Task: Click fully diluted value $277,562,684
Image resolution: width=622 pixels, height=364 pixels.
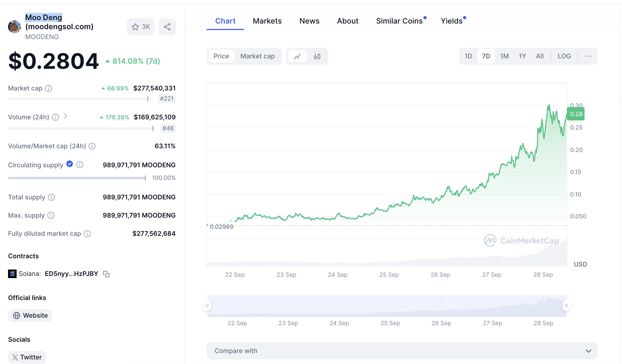Action: coord(154,234)
